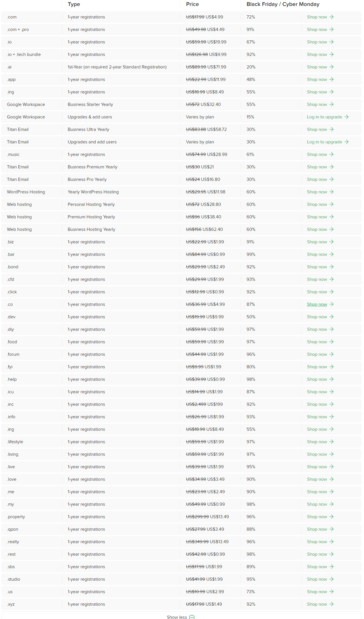The height and width of the screenshot is (619, 364).
Task: Click the arrow icon in the .xyz row
Action: (x=331, y=604)
